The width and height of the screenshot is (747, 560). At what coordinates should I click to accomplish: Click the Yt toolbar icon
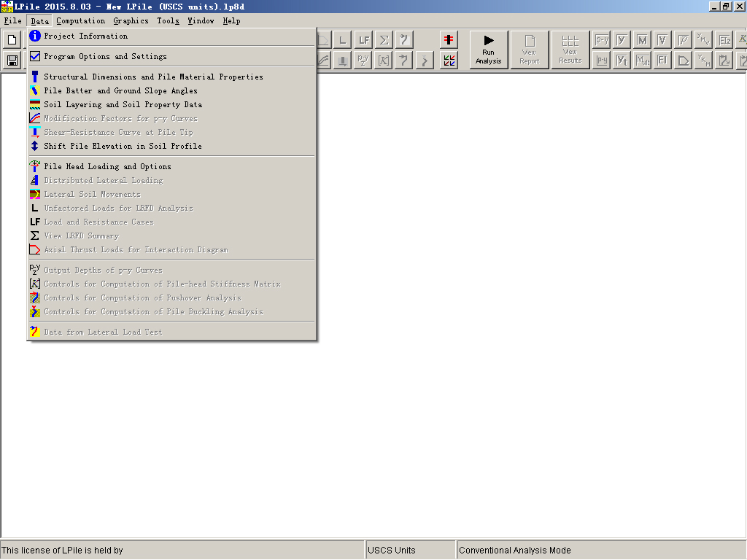click(x=622, y=61)
